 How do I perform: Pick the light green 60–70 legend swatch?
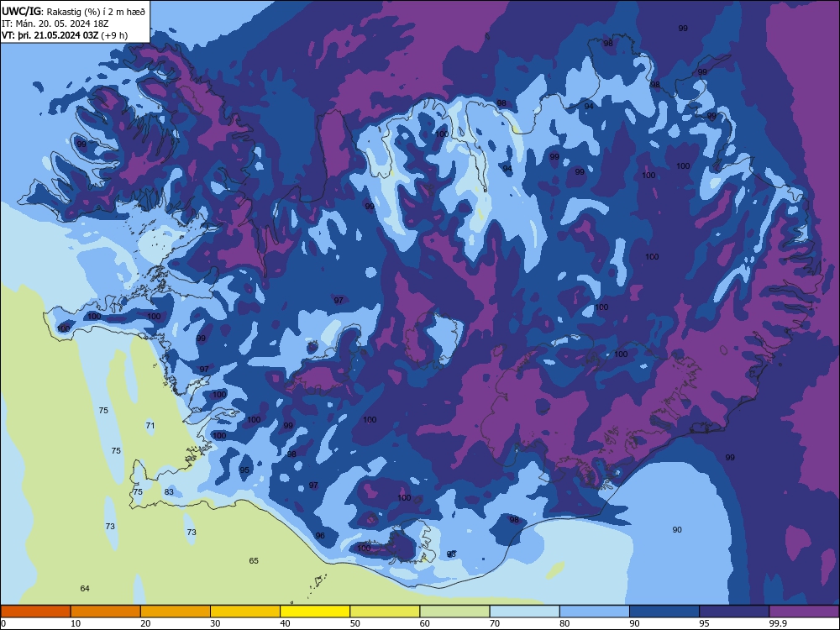[x=454, y=612]
